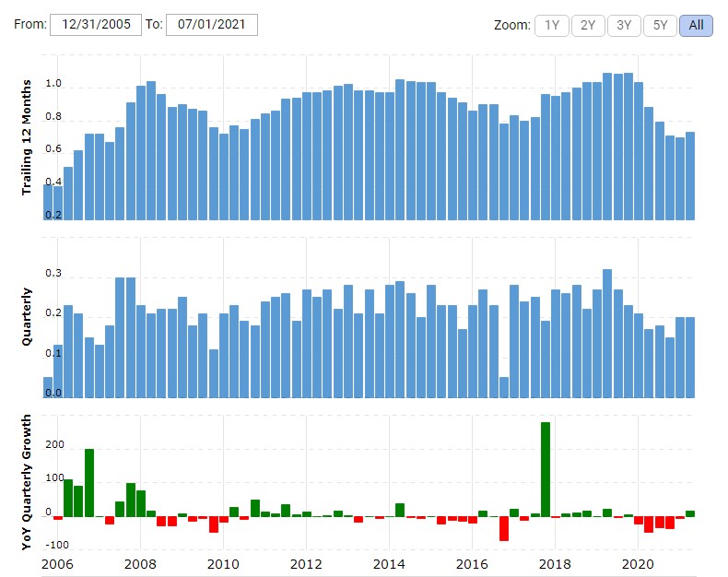Click the YoY Quarterly Growth axis title

(x=27, y=482)
